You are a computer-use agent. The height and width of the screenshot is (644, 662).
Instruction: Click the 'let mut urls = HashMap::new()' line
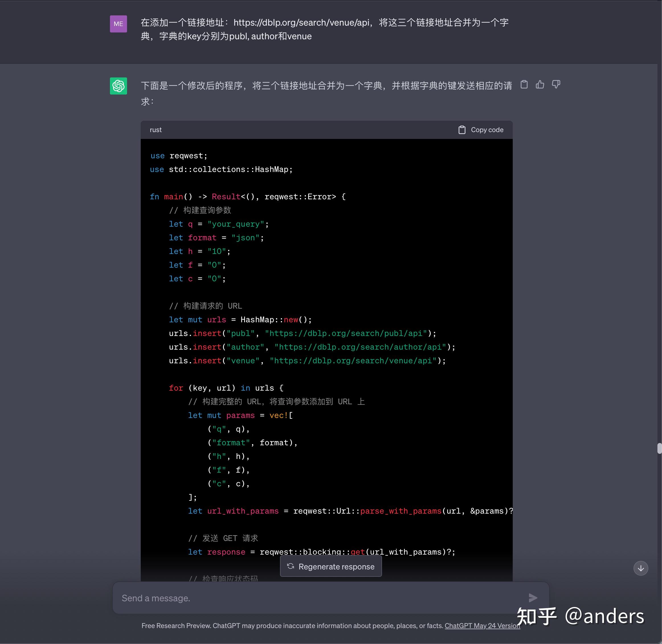240,320
